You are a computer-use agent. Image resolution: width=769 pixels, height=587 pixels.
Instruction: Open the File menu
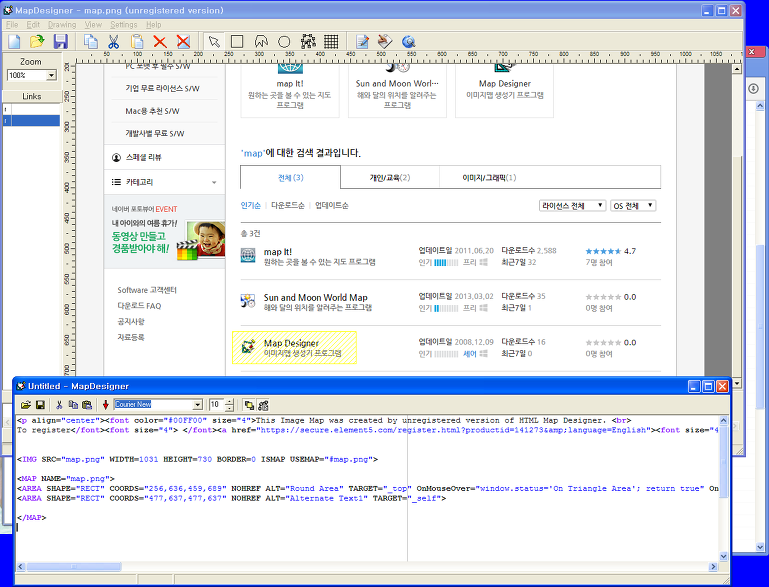[12, 25]
